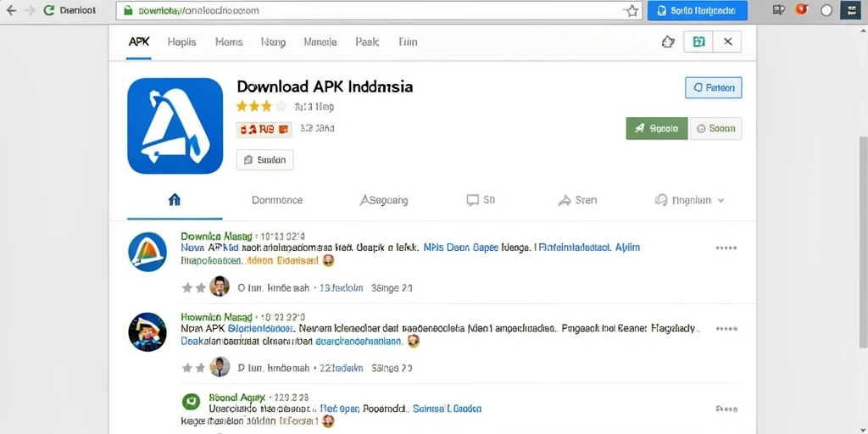Click the emoji face in the first post
The image size is (868, 434).
328,259
